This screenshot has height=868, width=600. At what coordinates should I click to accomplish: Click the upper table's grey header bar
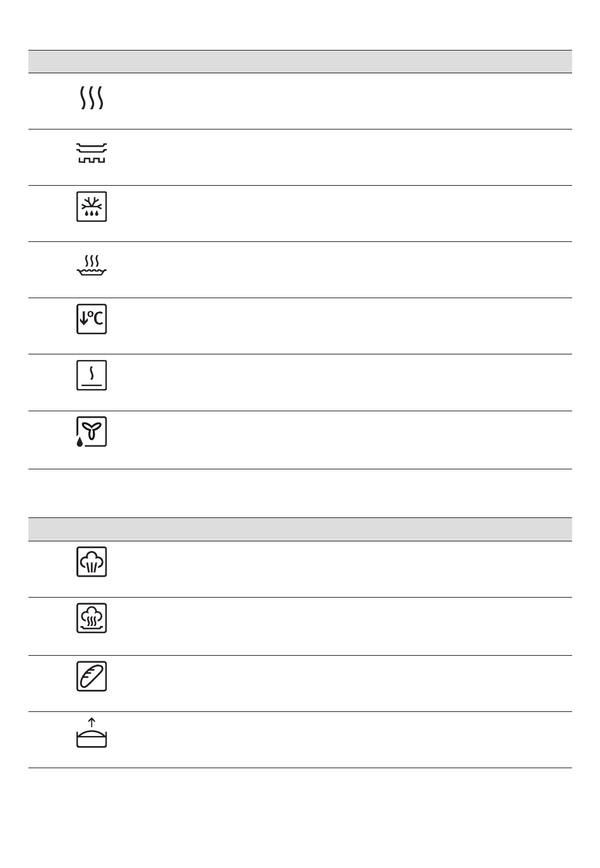tap(300, 62)
